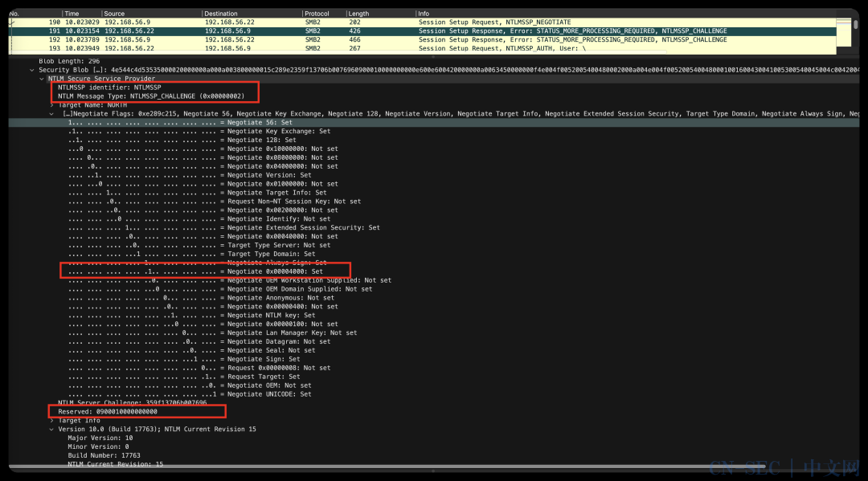Select the Negotiate NTLM key: Set flag
This screenshot has width=868, height=481.
click(191, 316)
